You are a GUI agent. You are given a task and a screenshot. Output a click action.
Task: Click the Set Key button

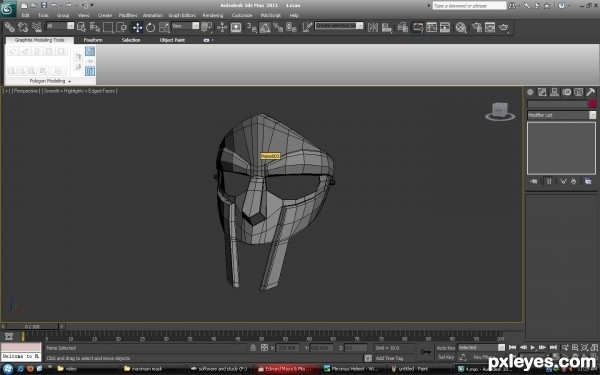(x=446, y=357)
